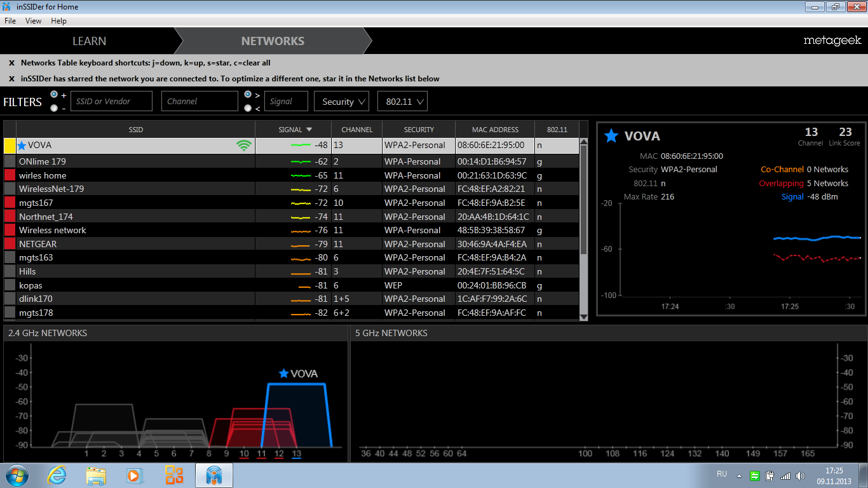Open Internet Explorer from the taskbar
868x488 pixels.
[x=57, y=475]
